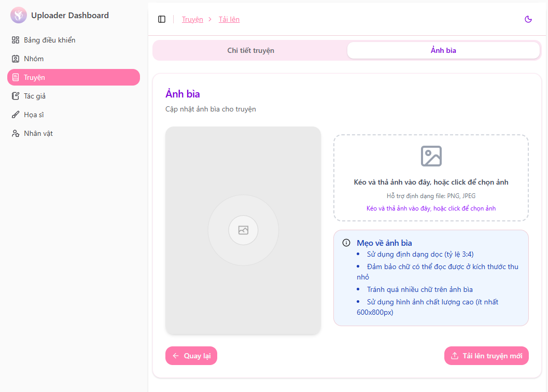The image size is (548, 392).
Task: Click the Uploader Dashboard logo avatar
Action: (x=18, y=15)
